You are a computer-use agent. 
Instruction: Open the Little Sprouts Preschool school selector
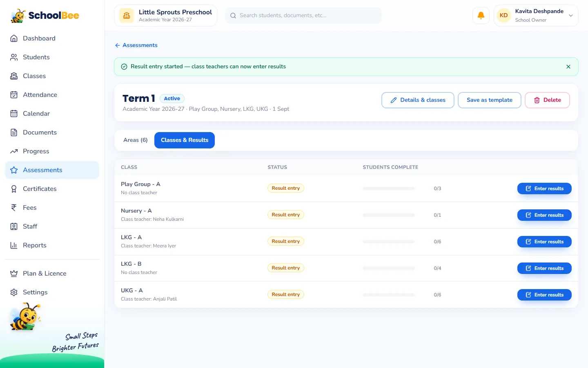click(165, 16)
